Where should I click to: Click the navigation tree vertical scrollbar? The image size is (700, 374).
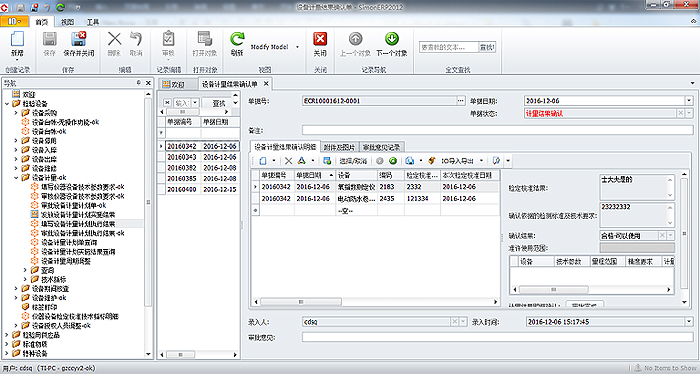(x=148, y=202)
